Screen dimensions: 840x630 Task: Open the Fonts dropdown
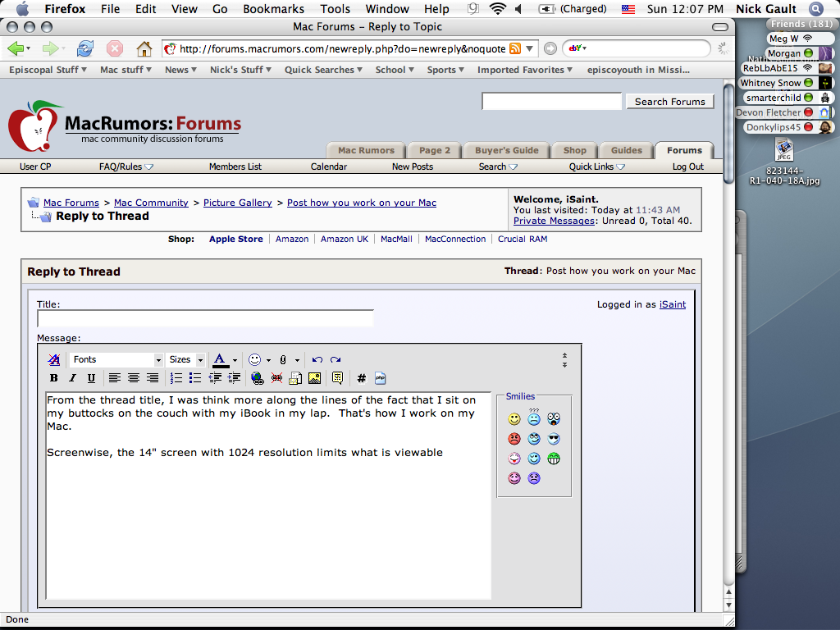[x=116, y=359]
